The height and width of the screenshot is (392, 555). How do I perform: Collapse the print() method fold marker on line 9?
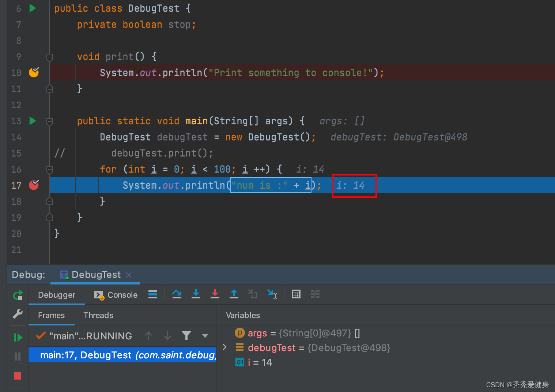tap(50, 57)
